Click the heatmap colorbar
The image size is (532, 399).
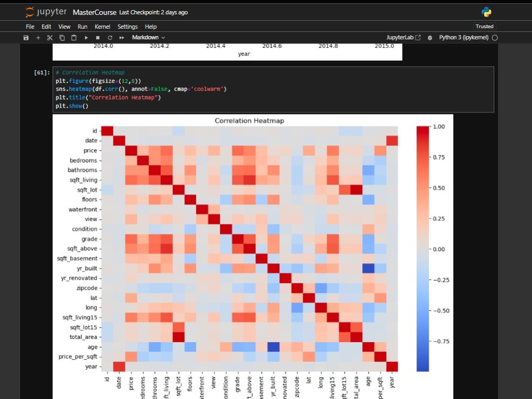tap(422, 248)
